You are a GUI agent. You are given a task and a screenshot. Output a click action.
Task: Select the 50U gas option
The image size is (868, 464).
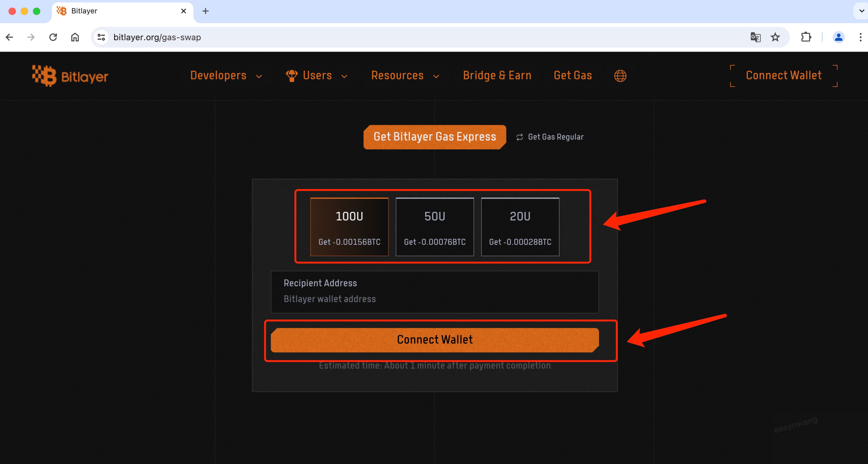(x=435, y=227)
